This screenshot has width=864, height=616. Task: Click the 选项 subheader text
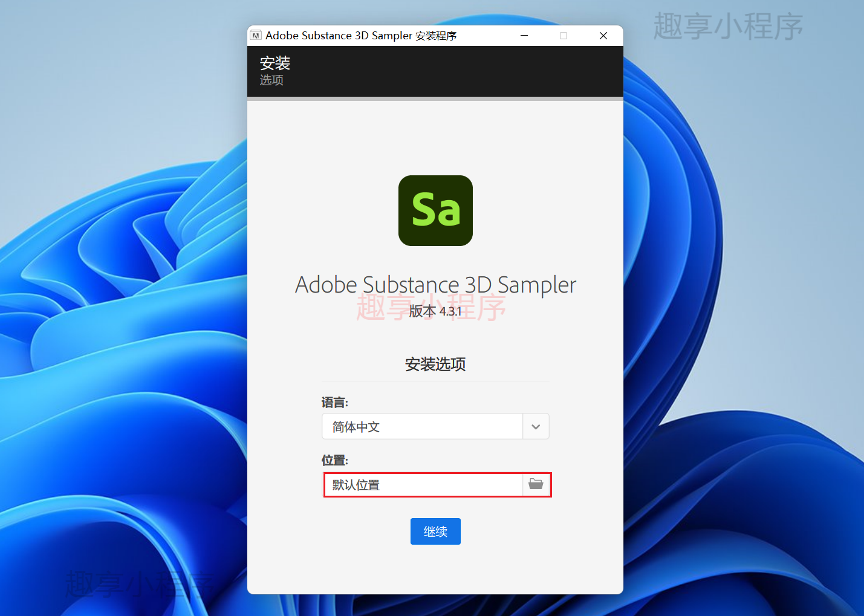click(x=271, y=80)
